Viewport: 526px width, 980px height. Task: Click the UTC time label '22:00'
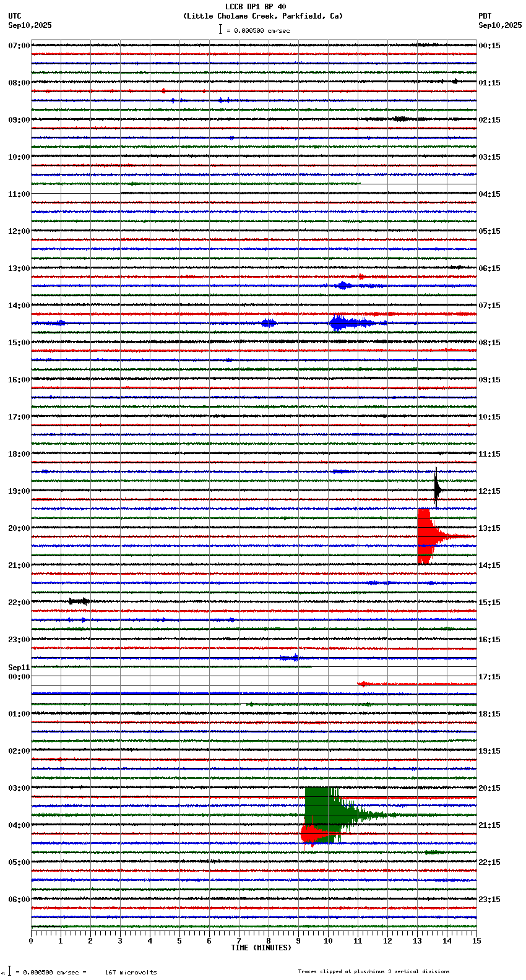19,603
